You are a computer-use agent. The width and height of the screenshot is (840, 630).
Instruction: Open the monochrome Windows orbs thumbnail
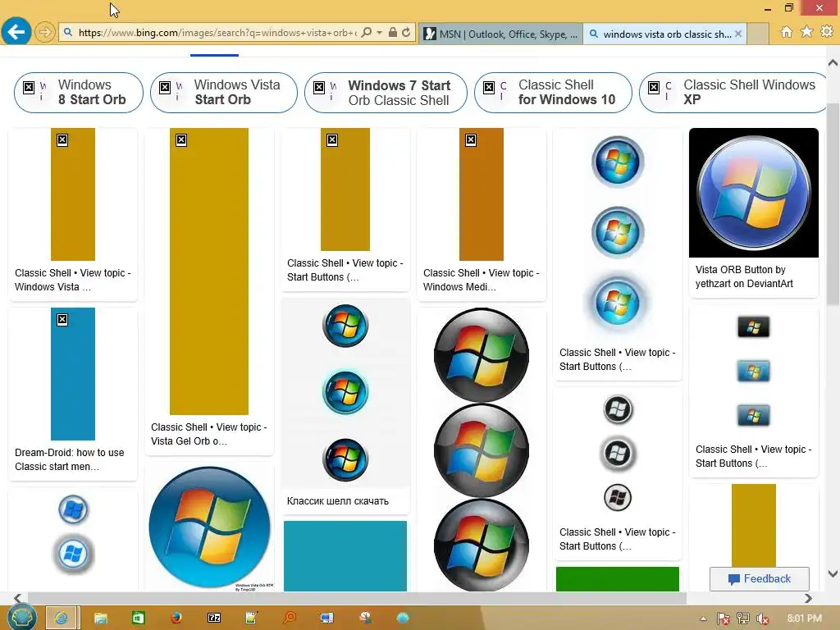618,454
